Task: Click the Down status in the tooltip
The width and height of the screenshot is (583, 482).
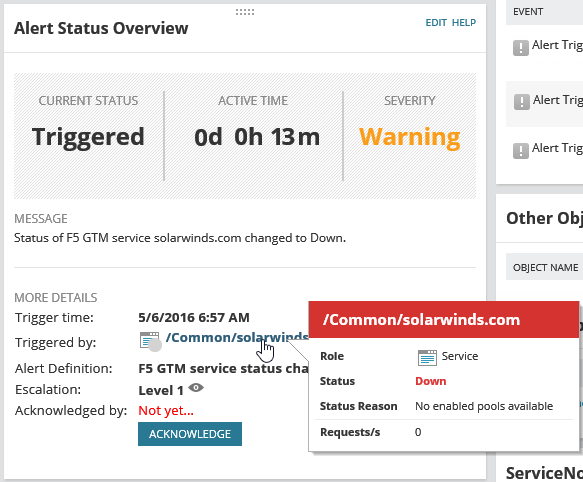Action: coord(431,381)
